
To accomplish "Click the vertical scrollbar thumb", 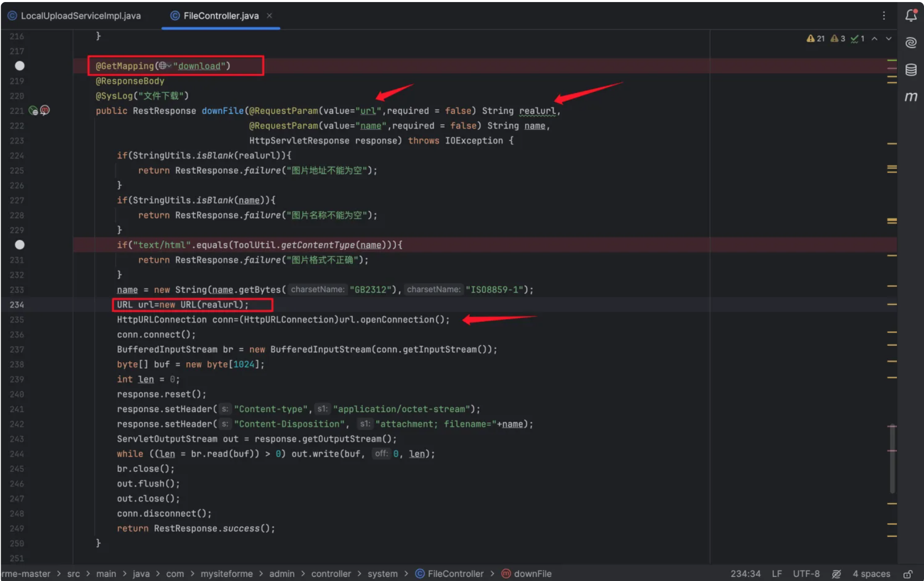I will pos(892,458).
